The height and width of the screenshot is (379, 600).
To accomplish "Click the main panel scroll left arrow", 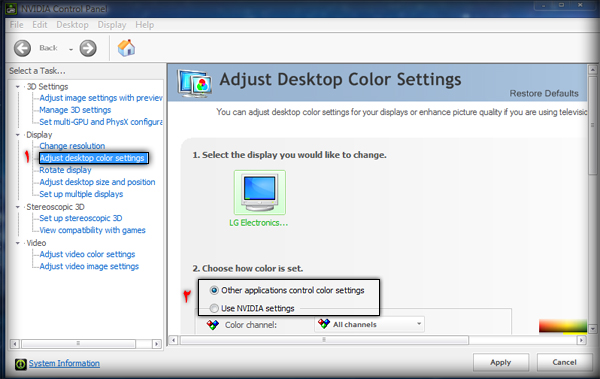I will (x=173, y=340).
